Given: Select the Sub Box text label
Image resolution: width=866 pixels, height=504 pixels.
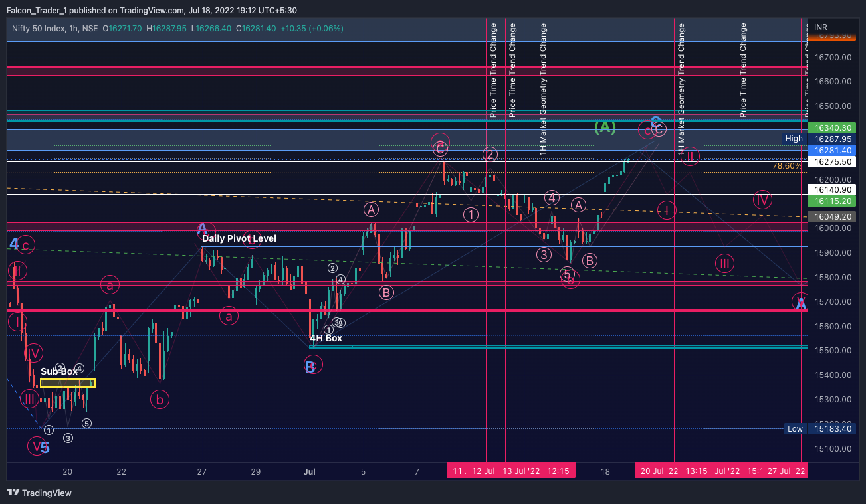Looking at the screenshot, I should click(59, 371).
